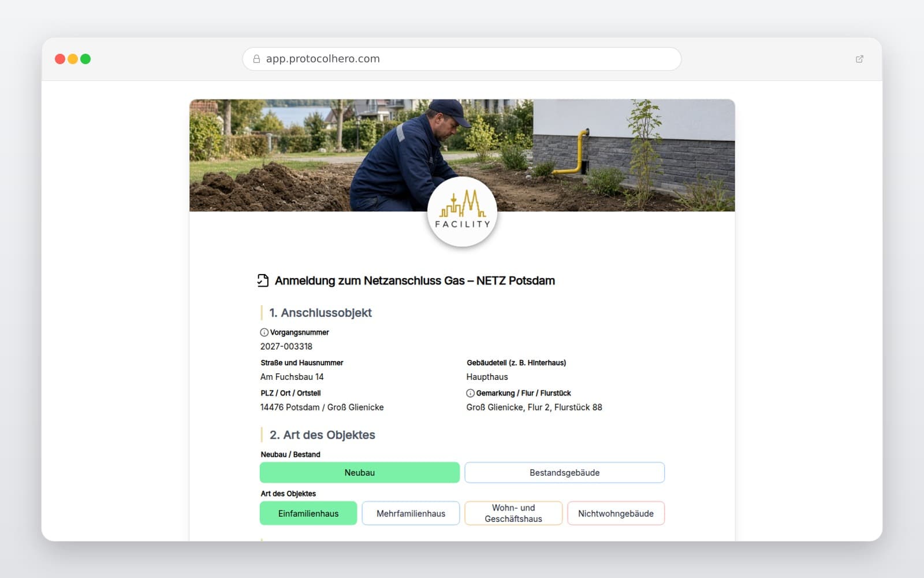The height and width of the screenshot is (578, 924).
Task: Click the Vorgangsnummer value 2027-003318
Action: pyautogui.click(x=286, y=346)
